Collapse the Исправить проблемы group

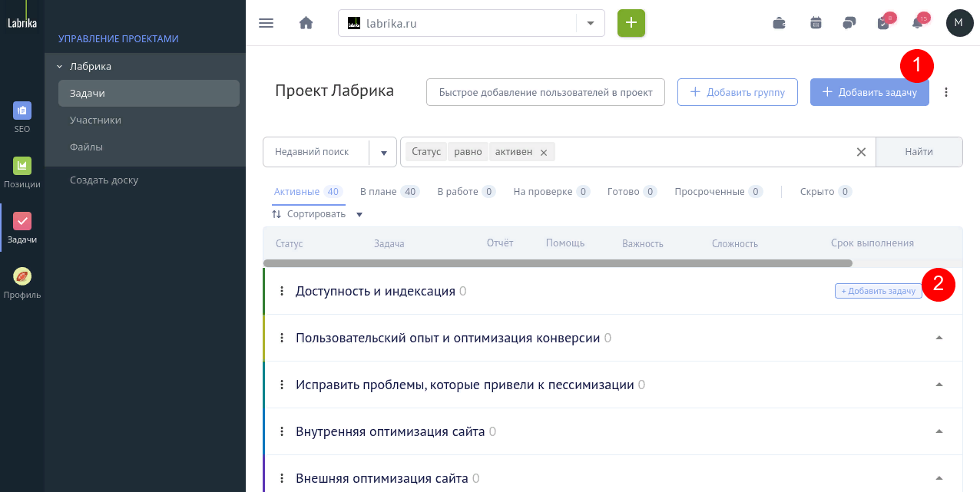pos(939,385)
